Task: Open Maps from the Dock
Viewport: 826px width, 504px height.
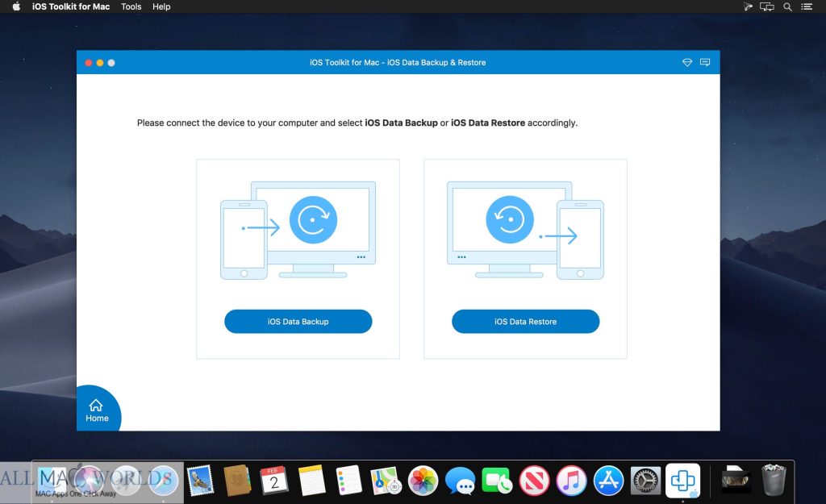Action: (386, 481)
